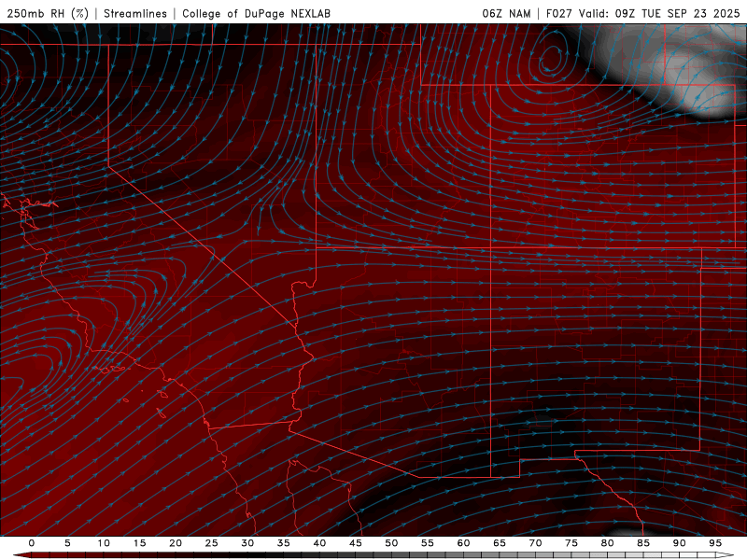
Task: Click the '85' label on the color scale
Action: pos(643,543)
